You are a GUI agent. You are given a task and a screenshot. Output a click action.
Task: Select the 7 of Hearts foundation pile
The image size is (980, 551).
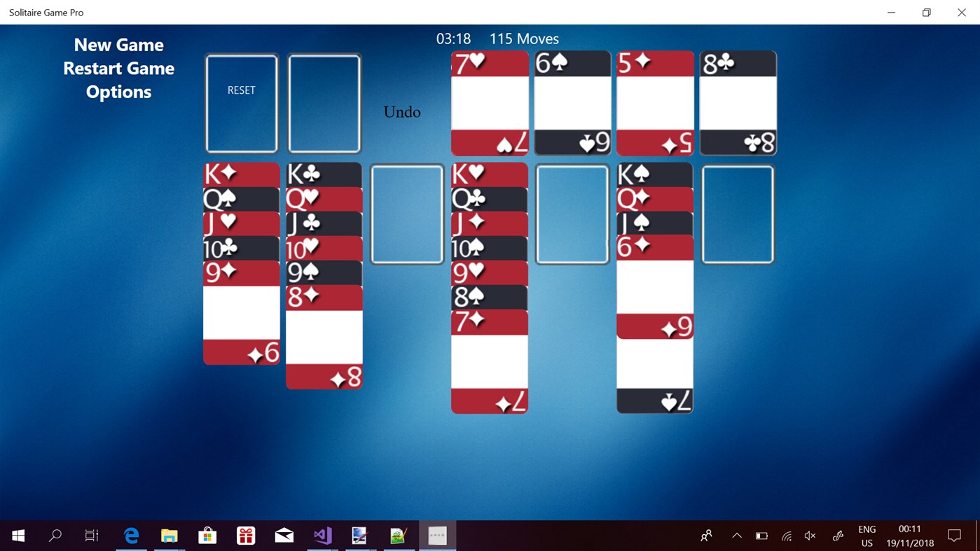[489, 102]
